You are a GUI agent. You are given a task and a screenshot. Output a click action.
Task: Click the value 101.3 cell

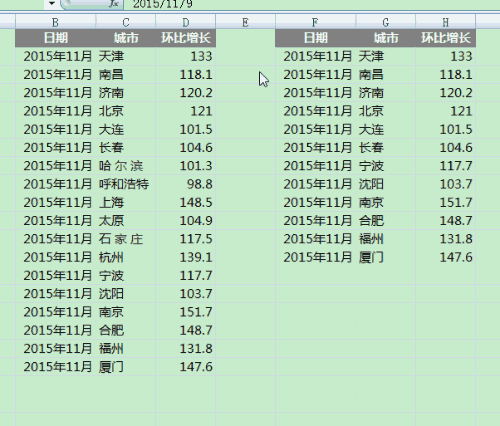pos(186,166)
